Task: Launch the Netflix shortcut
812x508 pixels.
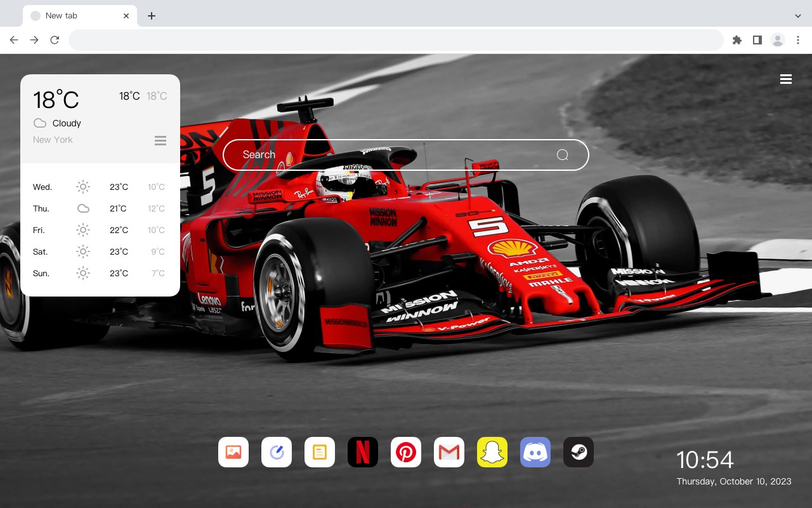Action: click(x=363, y=452)
